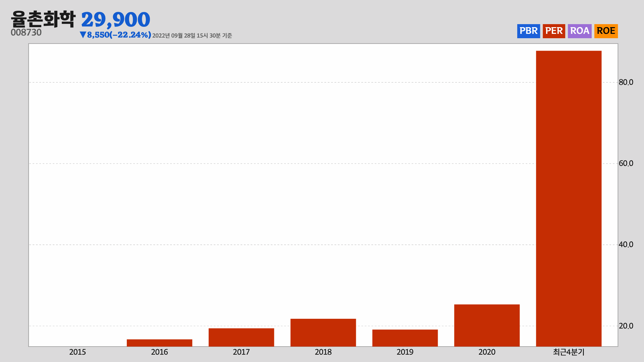Click the 40.0 y-axis label

(626, 244)
